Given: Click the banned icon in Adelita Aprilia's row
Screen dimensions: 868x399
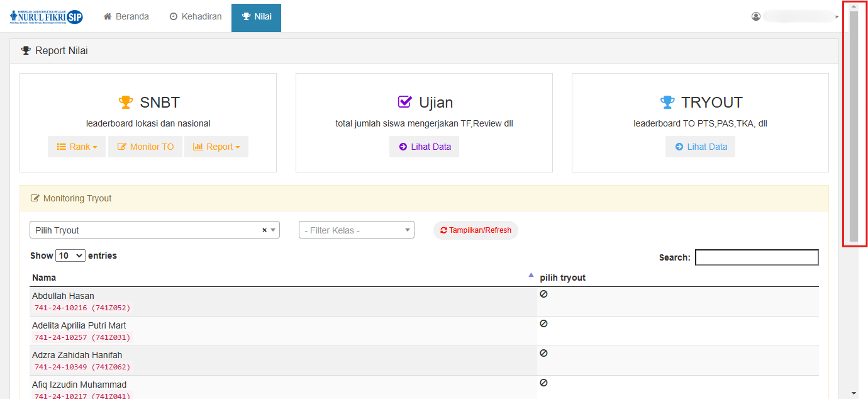Looking at the screenshot, I should pyautogui.click(x=543, y=323).
